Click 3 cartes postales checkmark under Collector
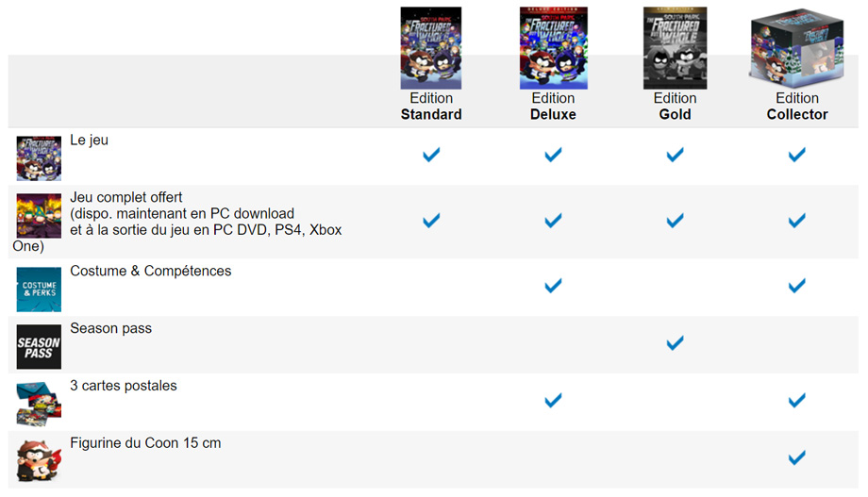The height and width of the screenshot is (497, 868). pos(797,400)
